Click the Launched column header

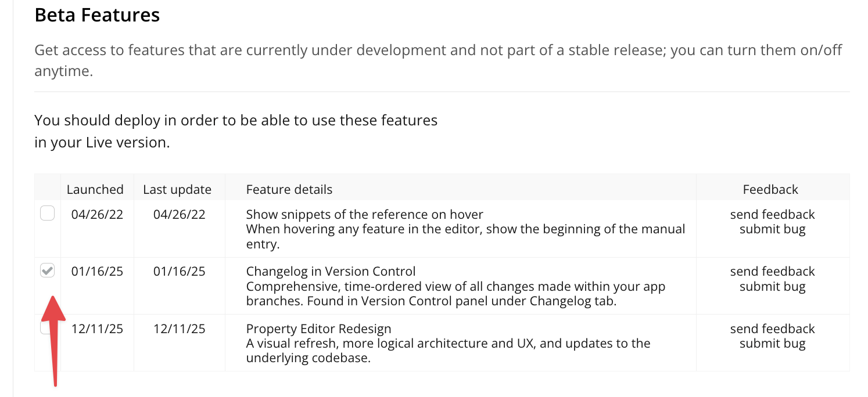[x=95, y=189]
